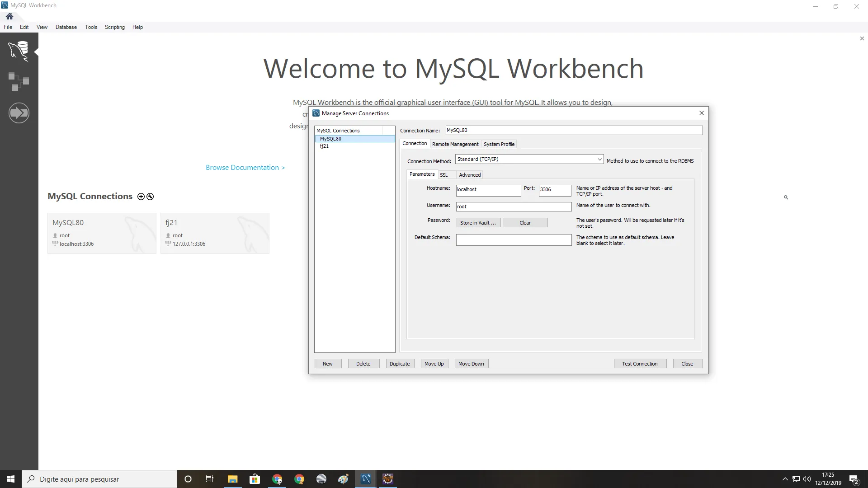Switch to the Remote Management tab
The height and width of the screenshot is (488, 868).
click(455, 144)
